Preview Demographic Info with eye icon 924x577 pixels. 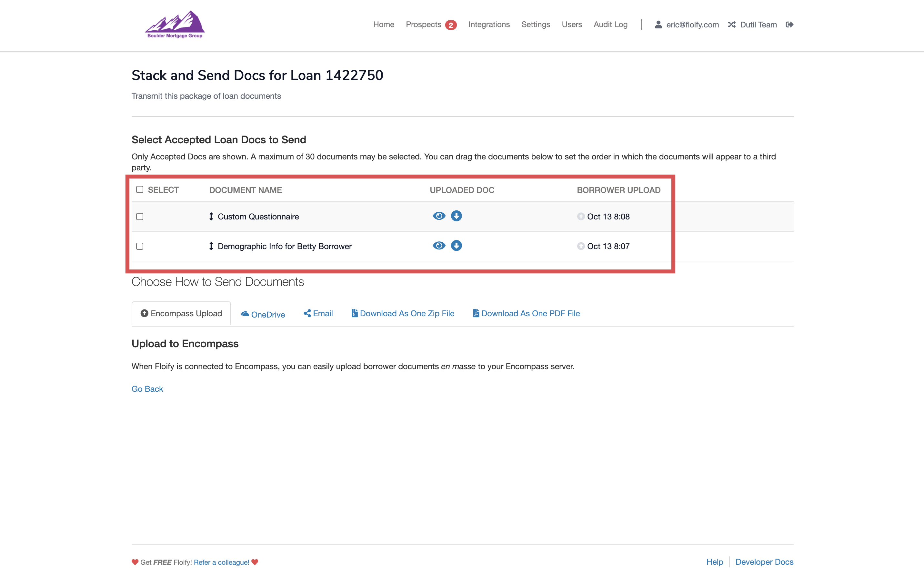tap(439, 246)
